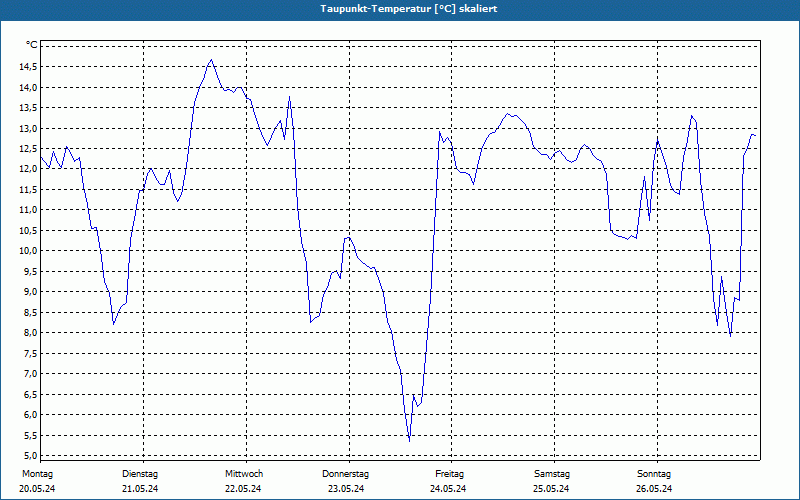Select the date 24.05.24
The image size is (800, 500).
tap(448, 489)
